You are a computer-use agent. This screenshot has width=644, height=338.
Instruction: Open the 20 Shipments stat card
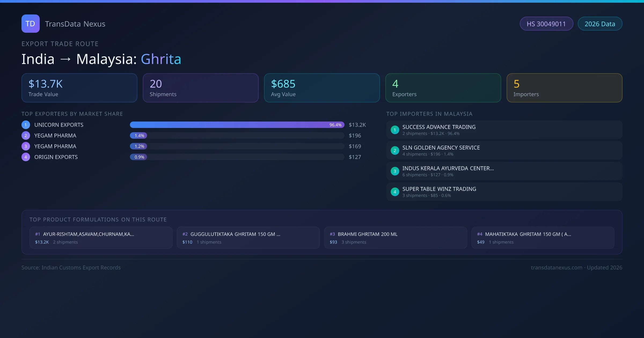(x=200, y=88)
